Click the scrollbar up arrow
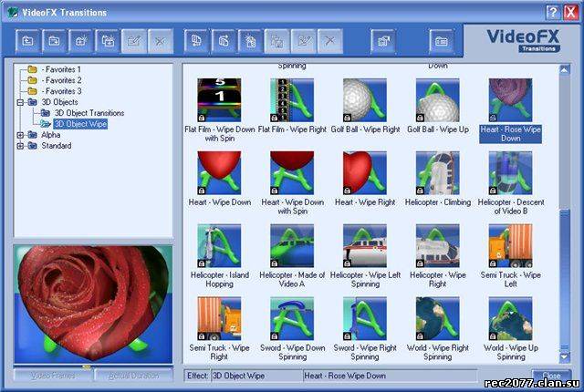584x392 pixels. coord(565,70)
